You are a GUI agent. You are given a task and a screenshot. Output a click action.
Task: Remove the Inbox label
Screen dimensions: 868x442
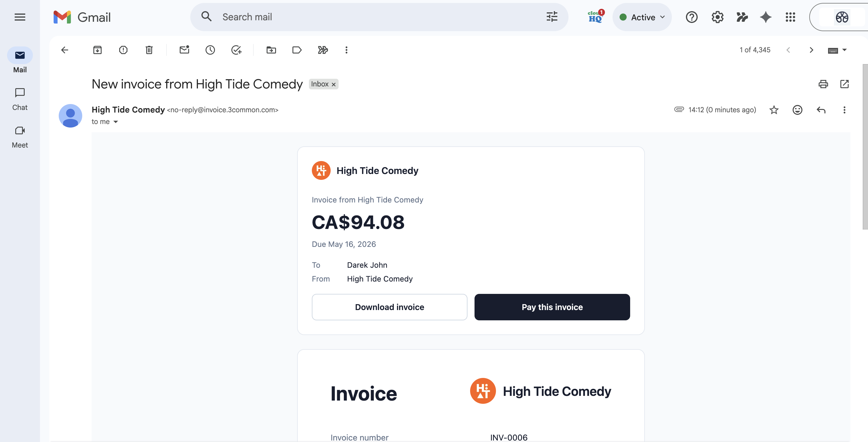(334, 84)
